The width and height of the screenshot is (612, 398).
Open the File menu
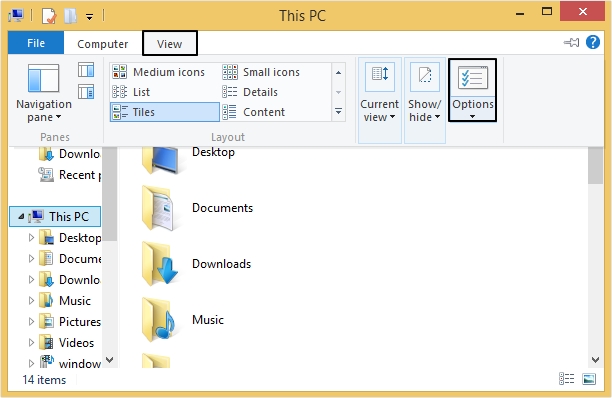[x=36, y=43]
